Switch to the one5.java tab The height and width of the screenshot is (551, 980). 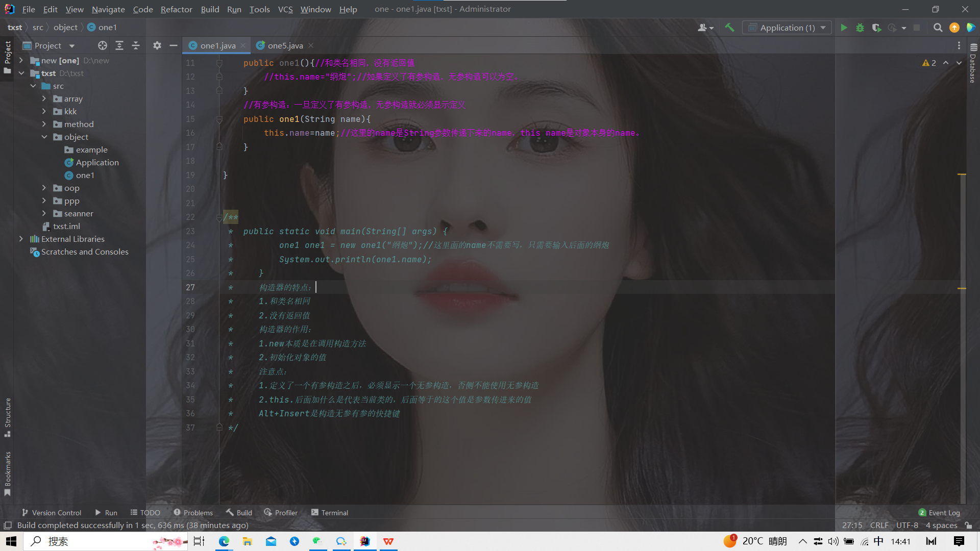[285, 45]
